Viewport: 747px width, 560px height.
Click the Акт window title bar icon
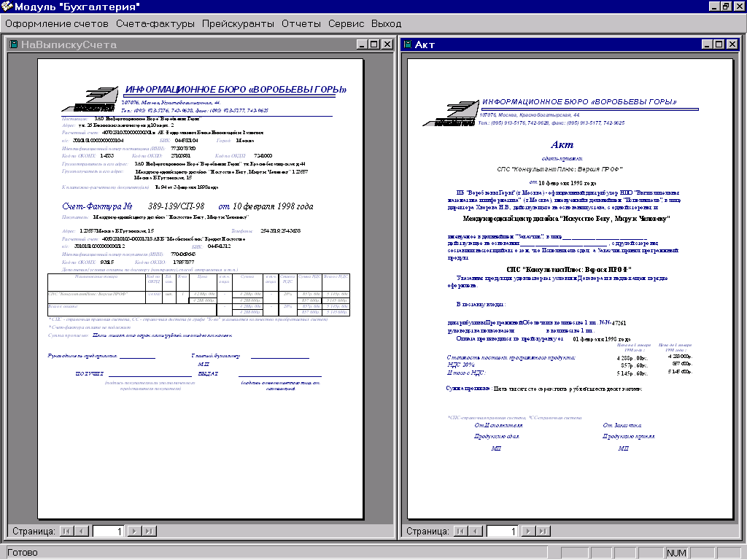pyautogui.click(x=407, y=44)
